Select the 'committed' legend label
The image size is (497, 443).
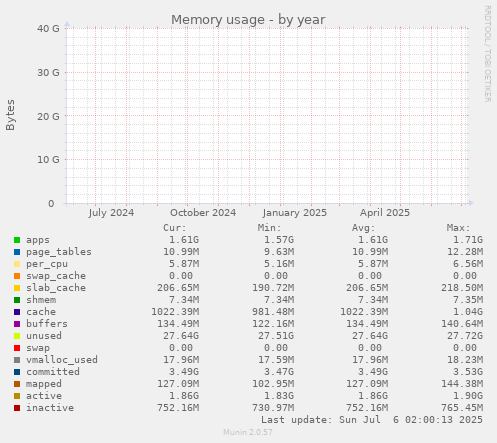click(x=53, y=372)
